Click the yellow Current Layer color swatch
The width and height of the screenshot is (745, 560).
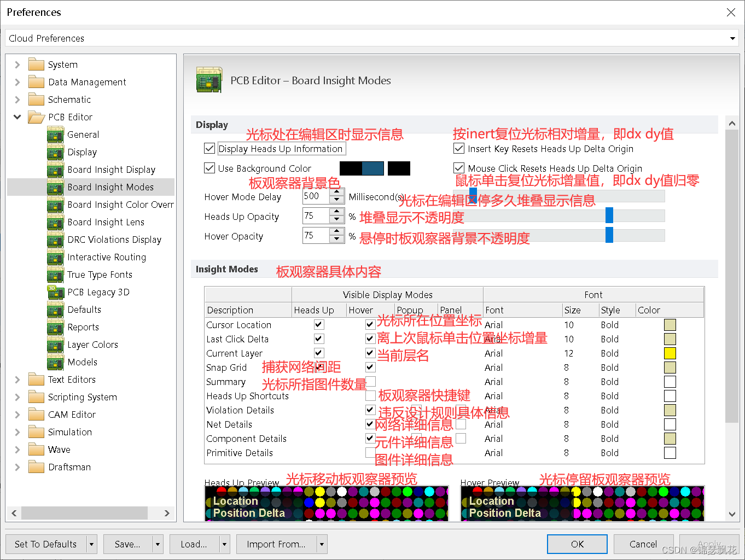[x=670, y=353]
